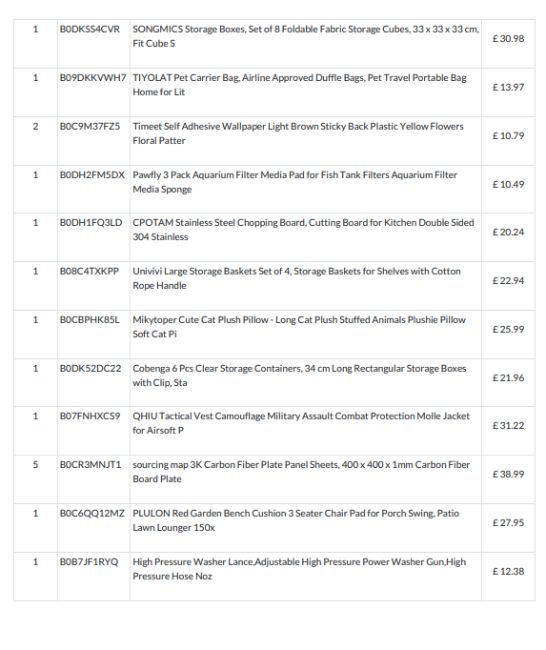Image resolution: width=546 pixels, height=650 pixels.
Task: Click the quantity 5 cell for carbon fiber
Action: pyautogui.click(x=36, y=479)
